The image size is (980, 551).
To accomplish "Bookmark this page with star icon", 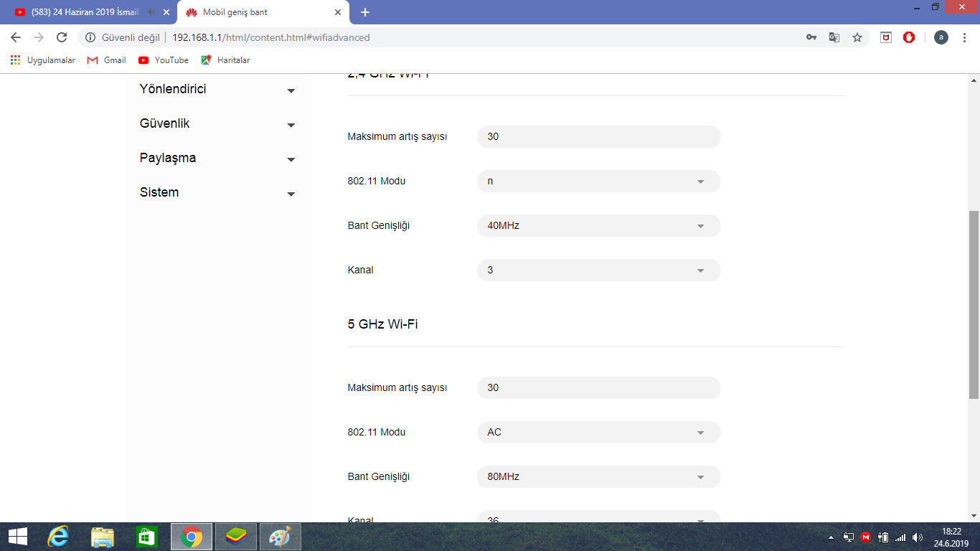I will pos(857,37).
